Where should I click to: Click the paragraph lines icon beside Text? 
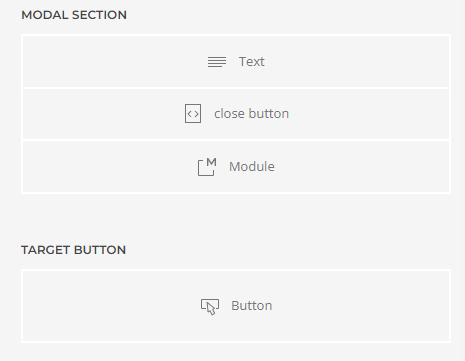[x=217, y=62]
